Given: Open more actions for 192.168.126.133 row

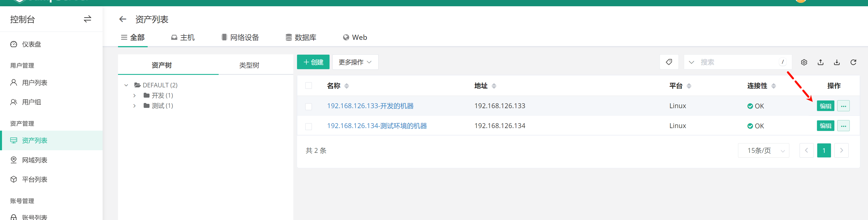Looking at the screenshot, I should coord(843,106).
